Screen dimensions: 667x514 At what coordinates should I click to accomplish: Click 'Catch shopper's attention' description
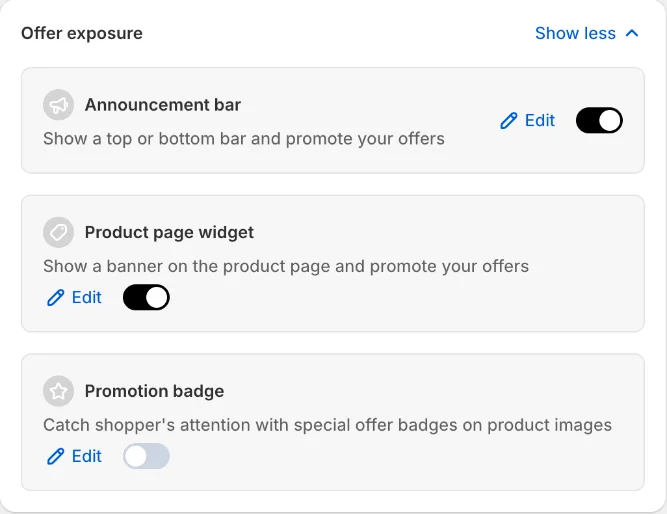click(x=327, y=425)
